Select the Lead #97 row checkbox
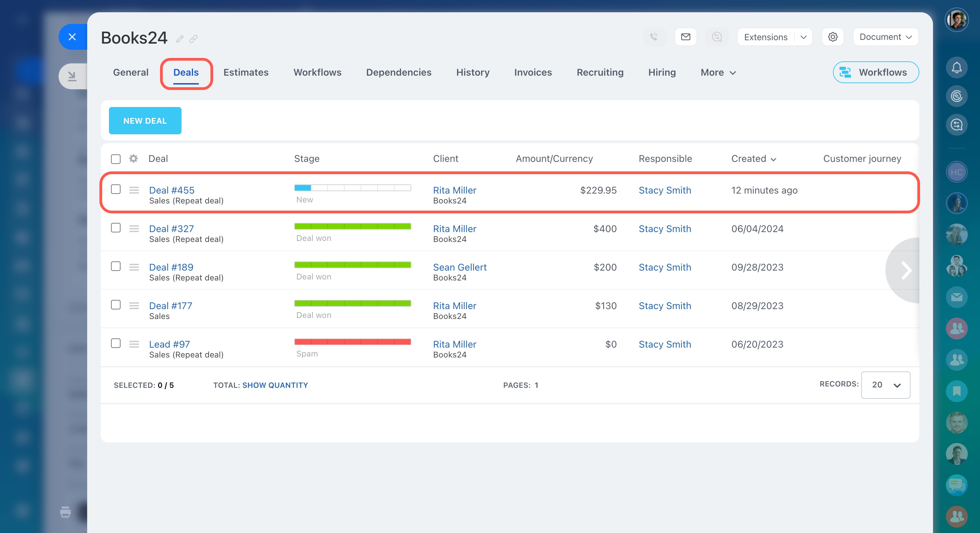 [116, 343]
